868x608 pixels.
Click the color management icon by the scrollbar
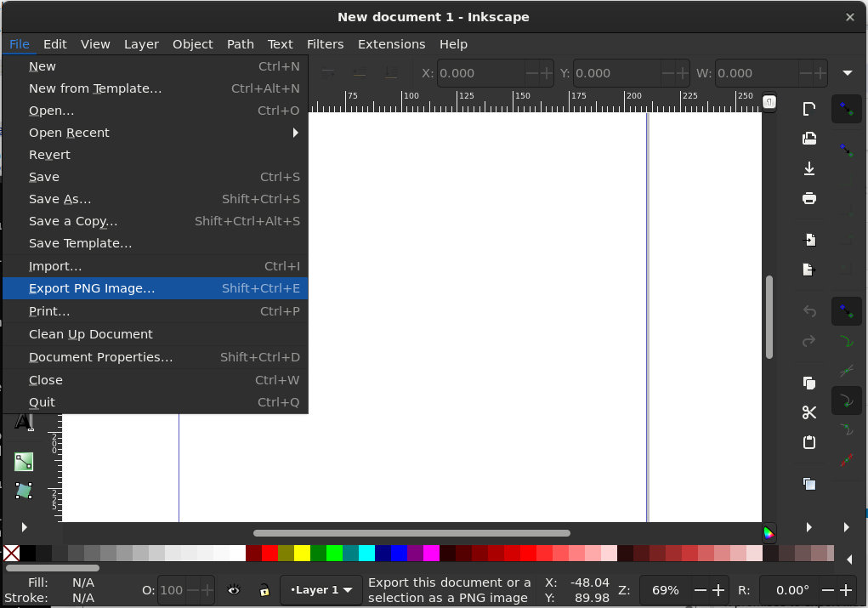tap(769, 532)
